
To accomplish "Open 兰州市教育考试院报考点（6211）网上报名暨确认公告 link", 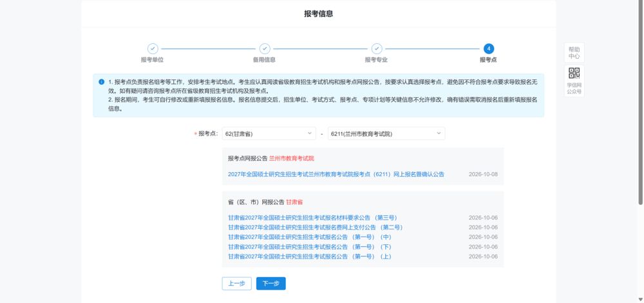I will coord(336,174).
